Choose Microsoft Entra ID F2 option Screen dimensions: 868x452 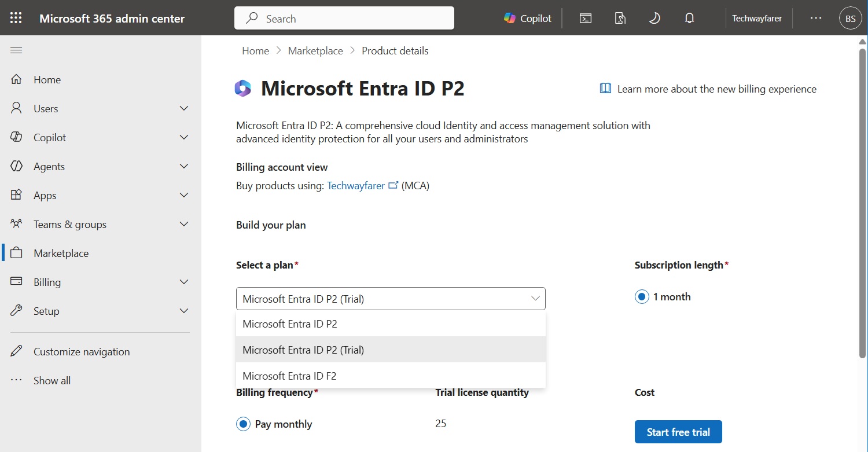[x=391, y=376]
